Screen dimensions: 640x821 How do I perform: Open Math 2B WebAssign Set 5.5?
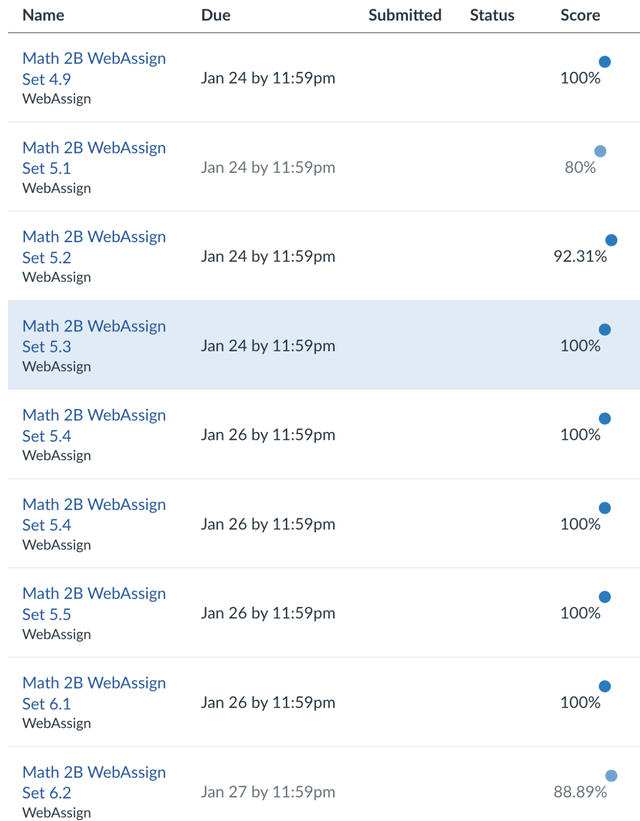coord(93,604)
